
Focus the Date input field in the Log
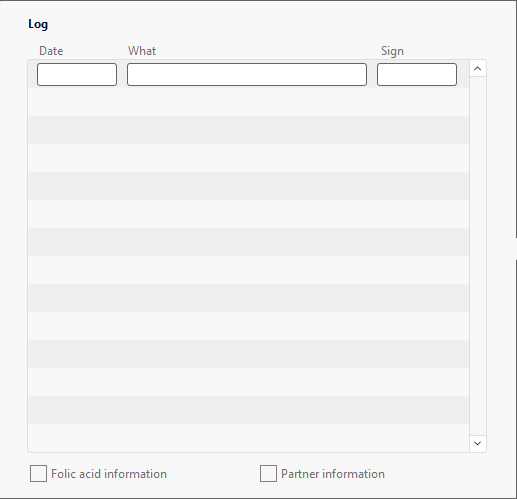[x=77, y=74]
